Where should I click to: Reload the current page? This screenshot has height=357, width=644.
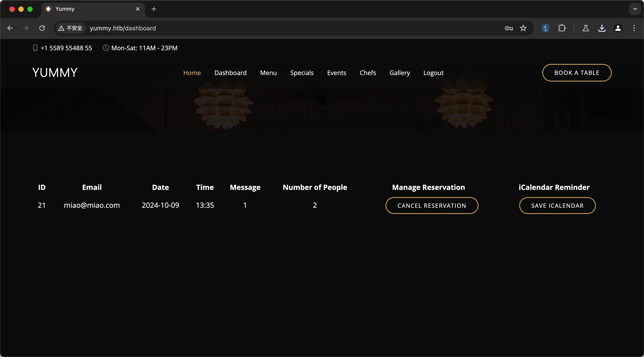pyautogui.click(x=42, y=28)
